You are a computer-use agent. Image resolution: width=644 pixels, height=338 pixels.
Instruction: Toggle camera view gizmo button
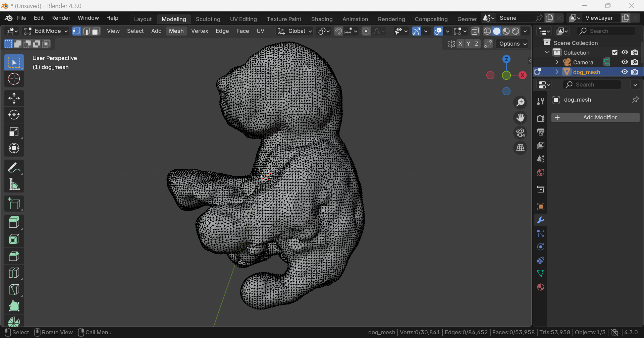520,133
